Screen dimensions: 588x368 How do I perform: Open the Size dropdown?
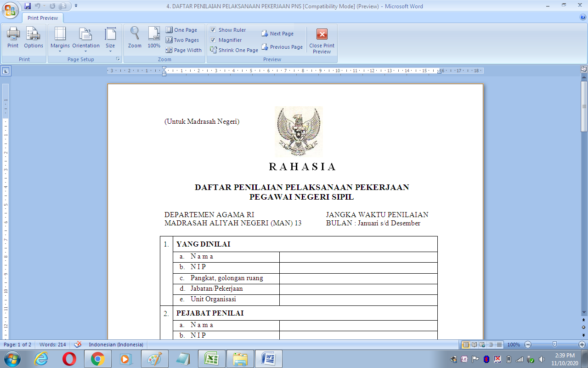click(x=110, y=39)
